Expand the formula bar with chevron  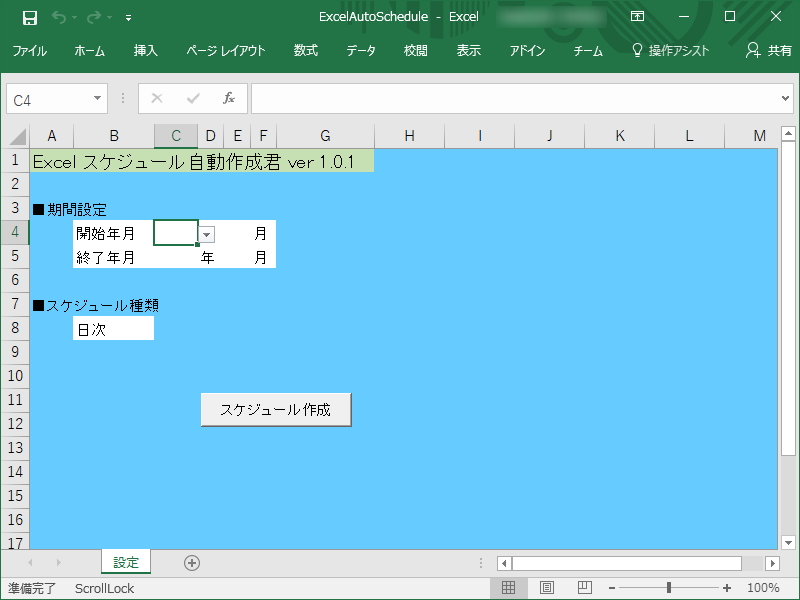(785, 98)
